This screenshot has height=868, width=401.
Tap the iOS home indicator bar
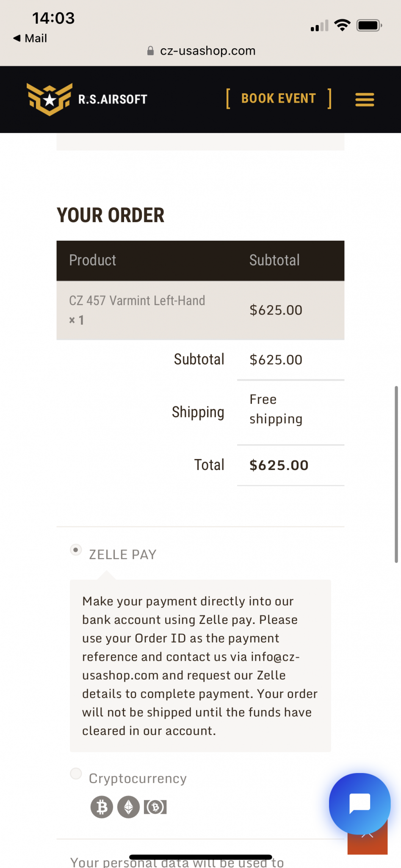point(200,857)
